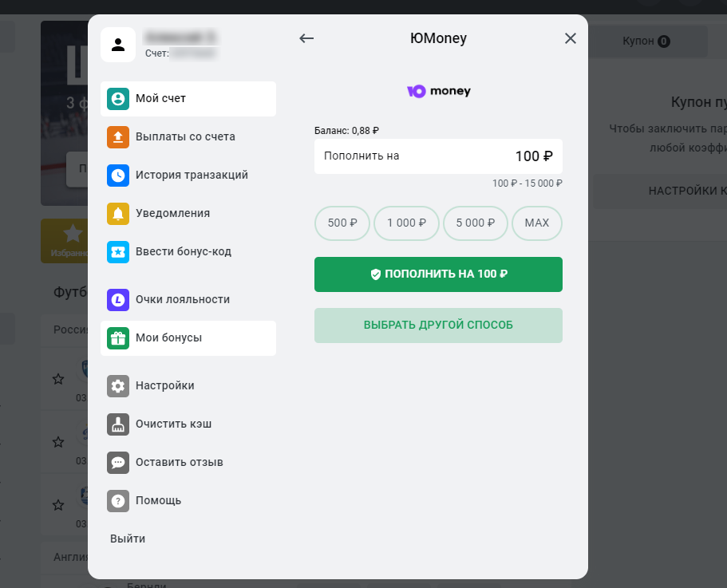Open История транзакций
727x588 pixels.
click(x=188, y=176)
